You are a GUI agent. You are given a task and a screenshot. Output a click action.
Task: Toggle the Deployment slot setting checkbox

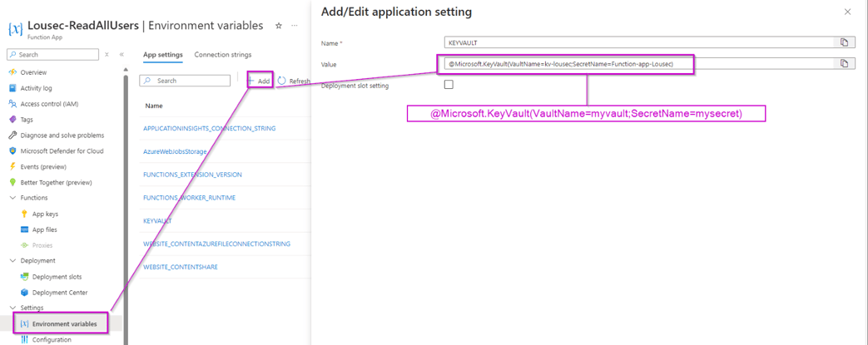pos(449,85)
